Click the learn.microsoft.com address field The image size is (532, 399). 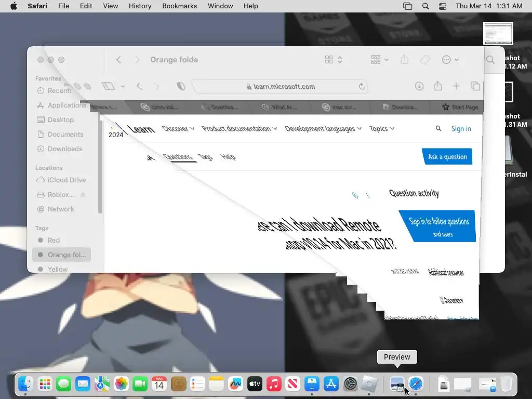pyautogui.click(x=280, y=87)
